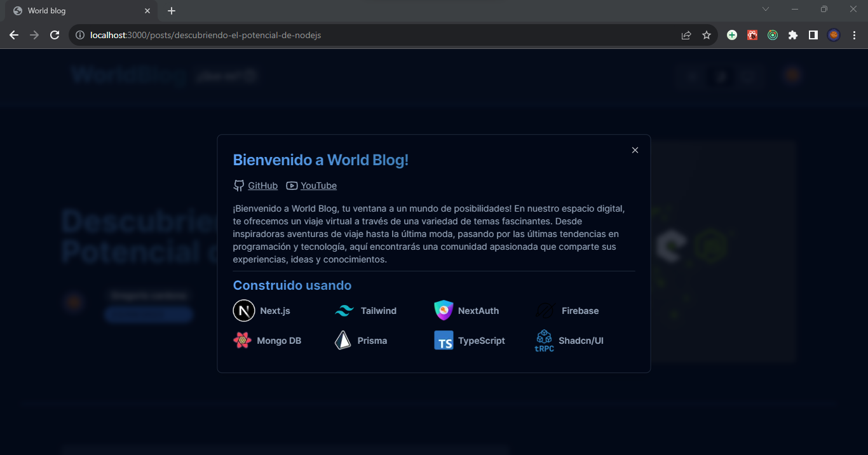868x455 pixels.
Task: Bookmark the page using the star icon
Action: coord(707,35)
